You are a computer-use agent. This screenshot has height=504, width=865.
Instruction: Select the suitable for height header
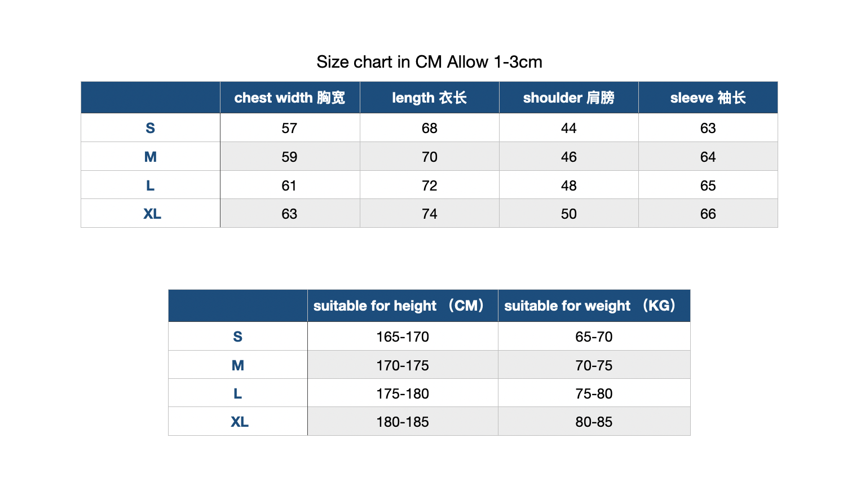403,306
